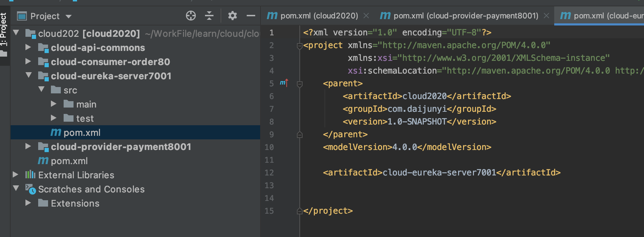Click the collapse all icon in Project panel
This screenshot has height=237, width=644.
[x=209, y=16]
